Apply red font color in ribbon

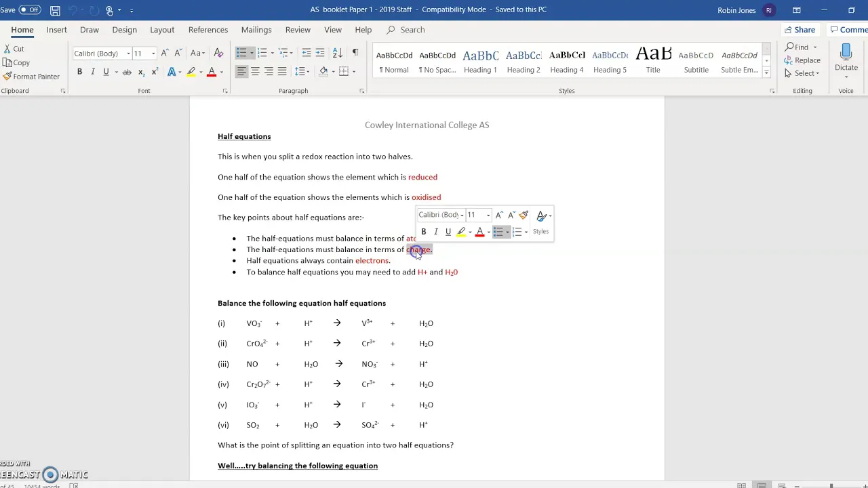(212, 72)
